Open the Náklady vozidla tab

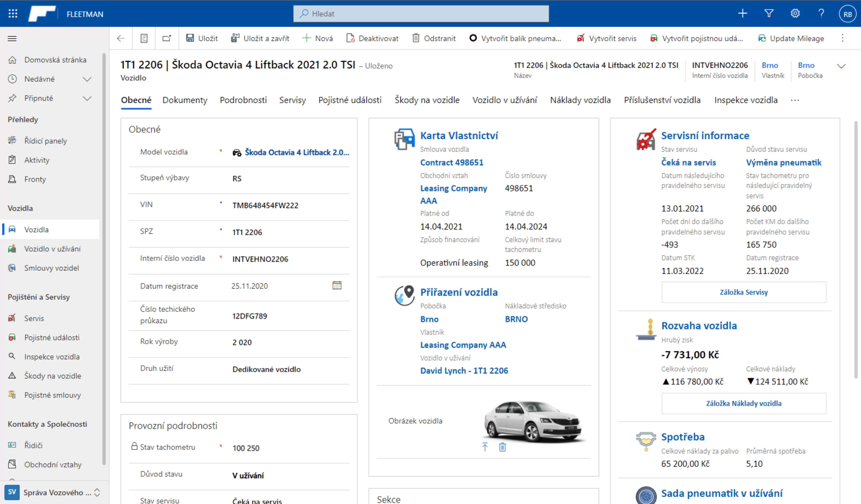580,100
